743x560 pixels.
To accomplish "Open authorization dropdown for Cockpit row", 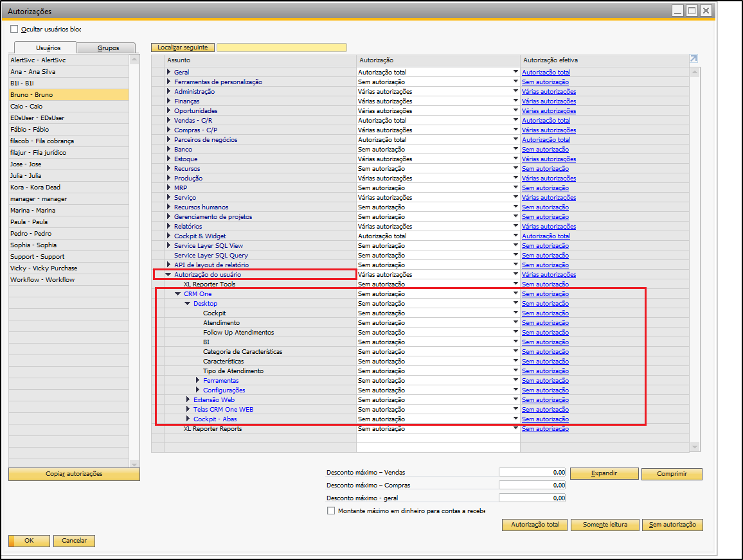I will coord(515,313).
